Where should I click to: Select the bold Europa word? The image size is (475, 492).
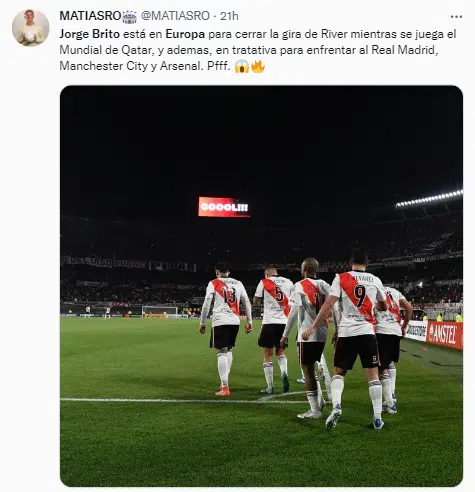tap(185, 34)
